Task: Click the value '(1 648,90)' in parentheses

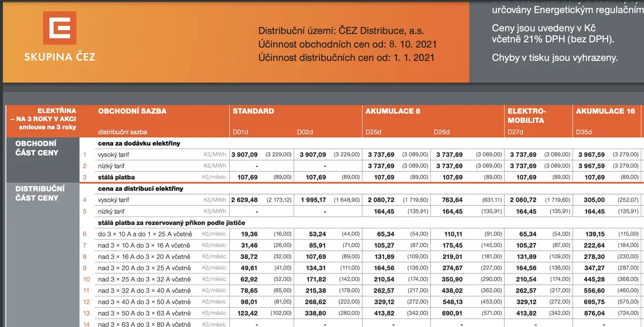Action: 347,200
